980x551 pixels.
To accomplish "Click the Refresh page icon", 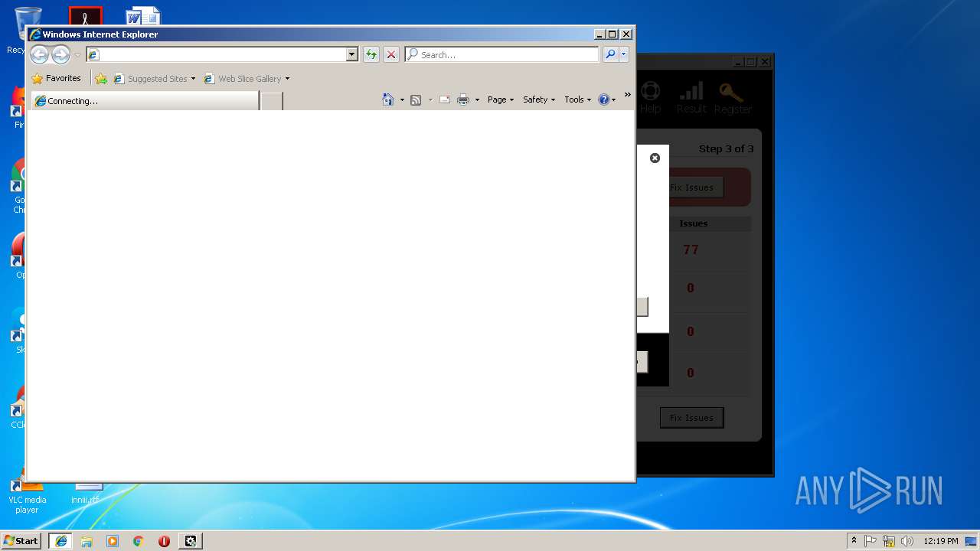I will point(371,54).
